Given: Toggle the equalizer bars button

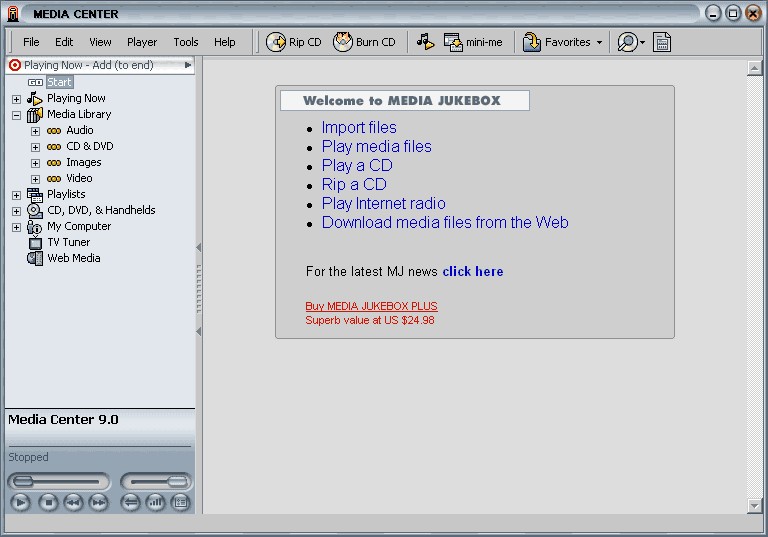Looking at the screenshot, I should [x=155, y=503].
